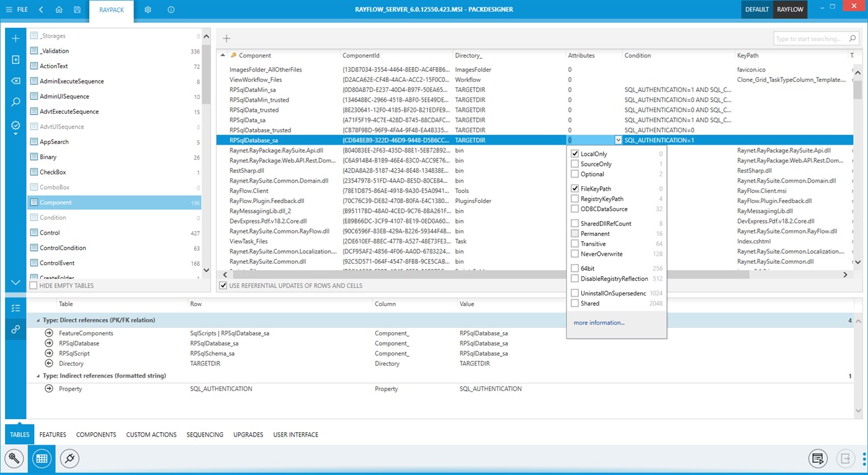Viewport: 868px width, 475px height.
Task: Click the settings gear in the top toolbar
Action: 147,9
